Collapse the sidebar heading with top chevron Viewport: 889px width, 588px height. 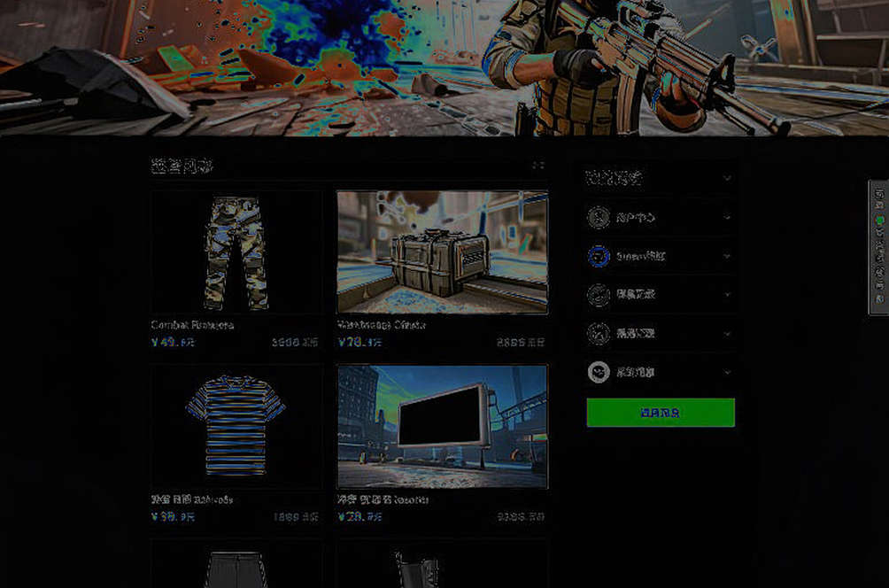(727, 179)
